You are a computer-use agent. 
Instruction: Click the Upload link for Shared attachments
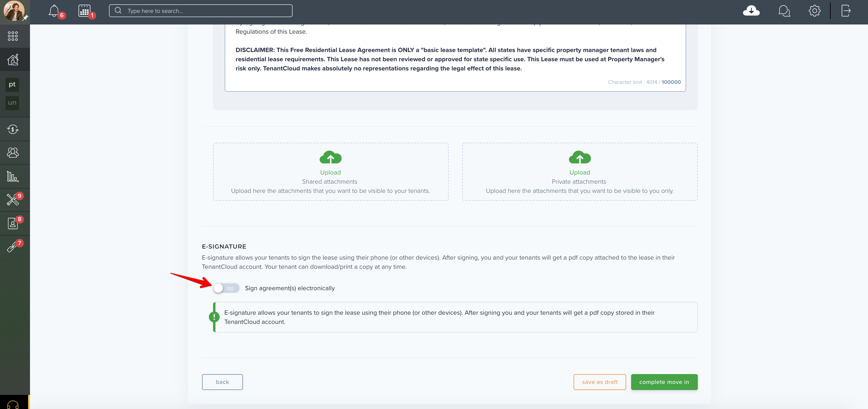tap(330, 172)
